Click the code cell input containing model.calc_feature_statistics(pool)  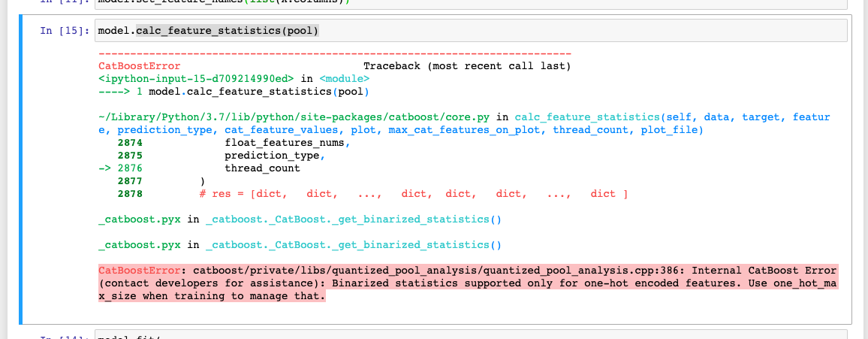pos(471,31)
